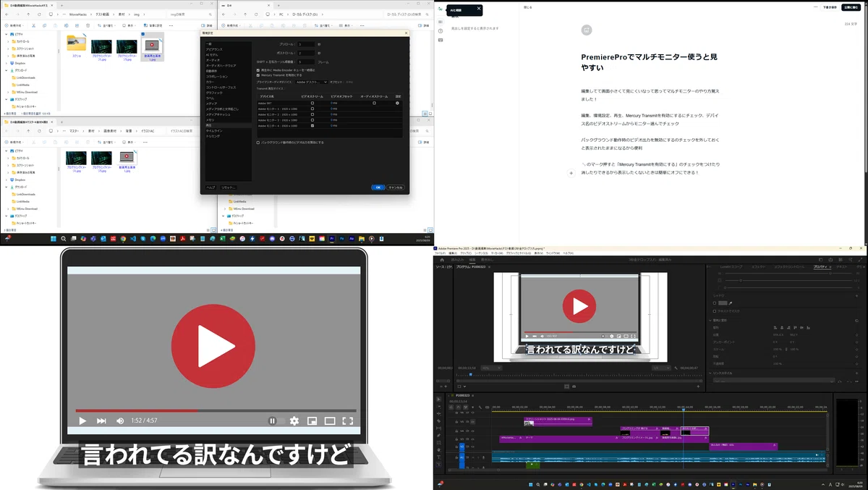Select オーディオハードウェア category in preferences
This screenshot has width=868, height=490.
(221, 66)
